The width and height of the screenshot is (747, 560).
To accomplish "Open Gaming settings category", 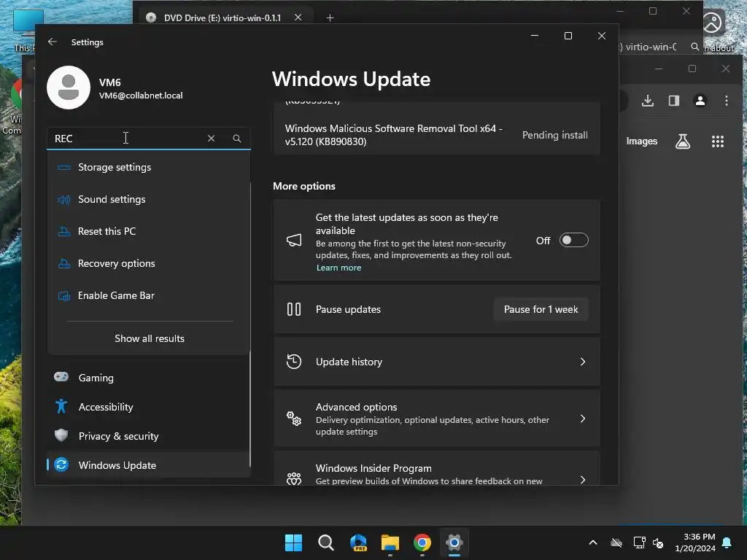I will (x=148, y=378).
